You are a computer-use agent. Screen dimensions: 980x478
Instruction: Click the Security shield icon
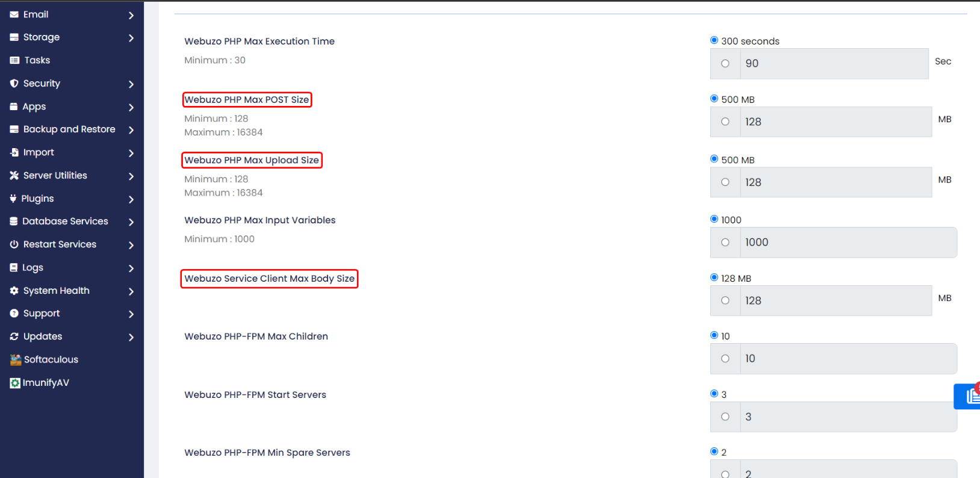[14, 84]
